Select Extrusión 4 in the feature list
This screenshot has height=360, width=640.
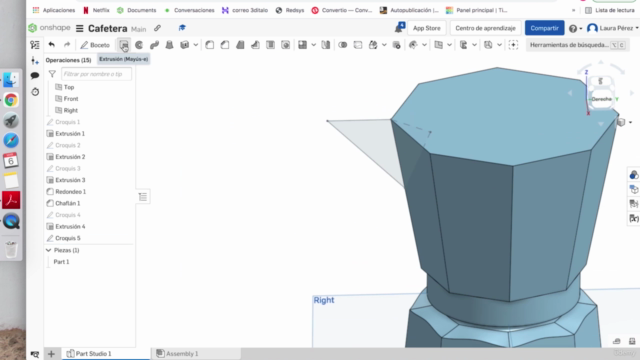(x=70, y=227)
